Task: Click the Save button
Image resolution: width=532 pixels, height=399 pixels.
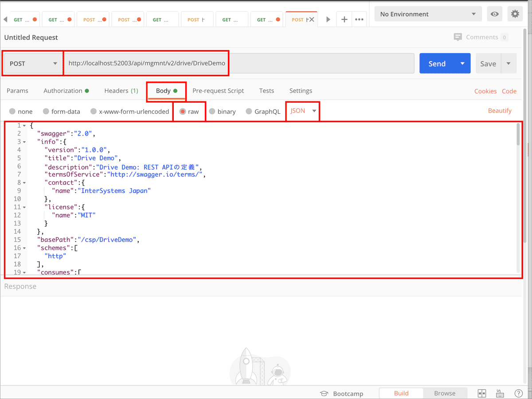Action: 488,63
